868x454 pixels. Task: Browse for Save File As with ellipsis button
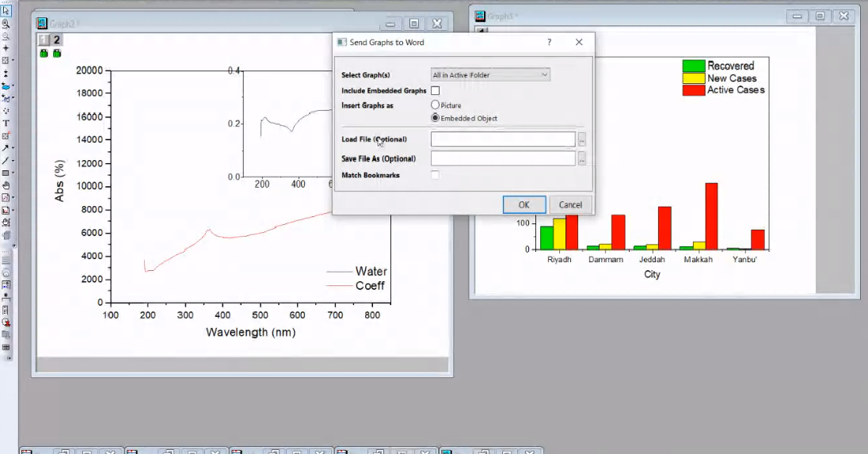[x=582, y=159]
